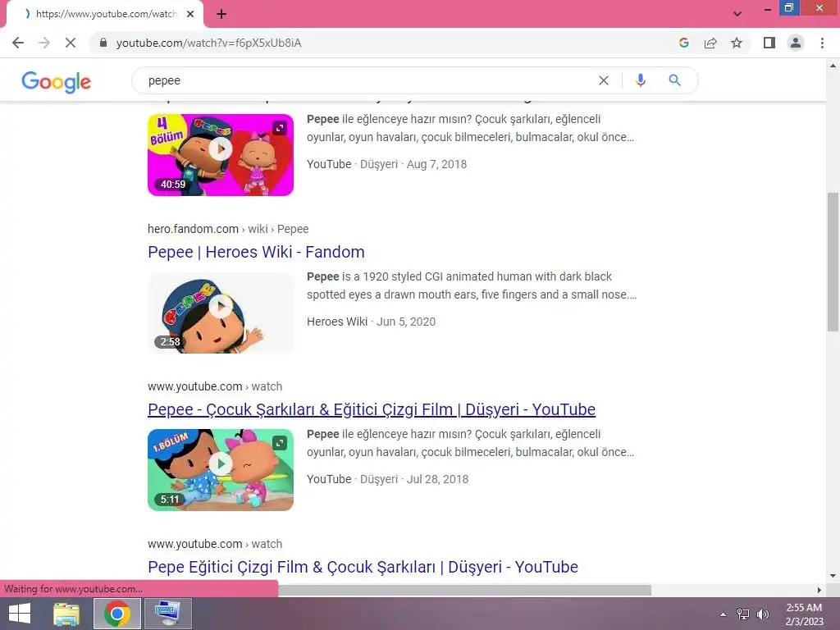This screenshot has width=840, height=630.
Task: Click the scroll up arrow
Action: coord(833,66)
